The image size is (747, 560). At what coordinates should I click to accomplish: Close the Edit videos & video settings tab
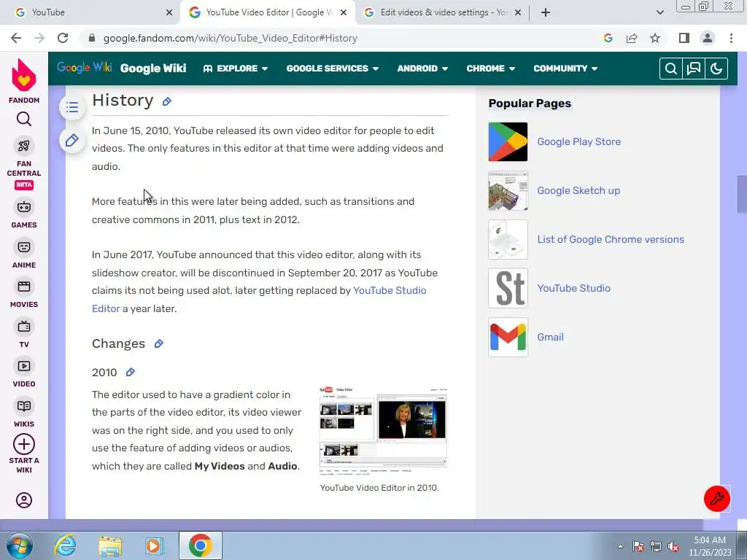519,13
